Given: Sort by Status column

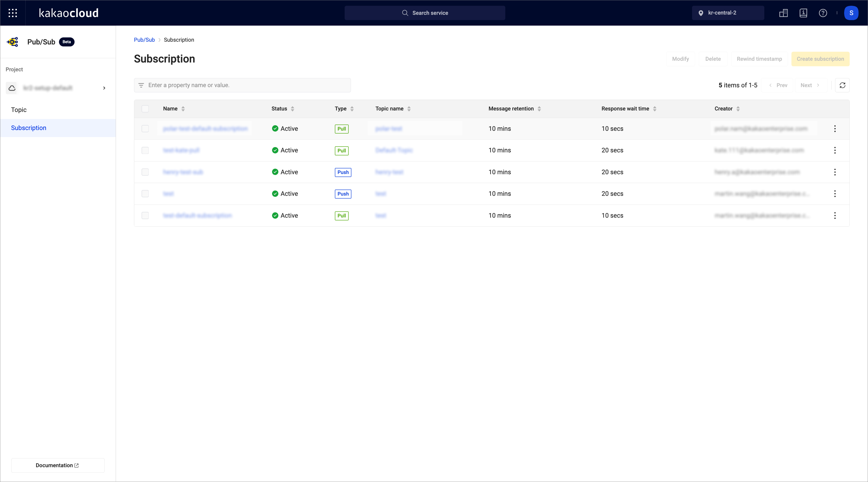Looking at the screenshot, I should point(292,109).
